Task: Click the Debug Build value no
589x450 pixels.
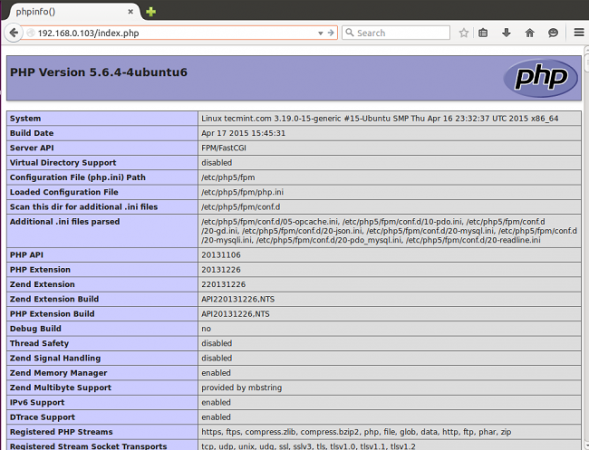Action: point(206,329)
